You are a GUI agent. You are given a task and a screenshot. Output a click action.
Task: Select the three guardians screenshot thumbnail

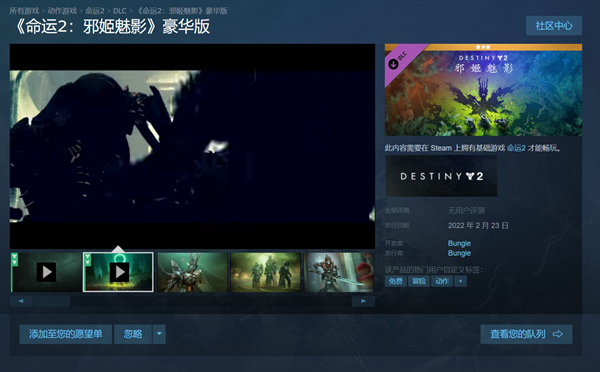[x=266, y=272]
